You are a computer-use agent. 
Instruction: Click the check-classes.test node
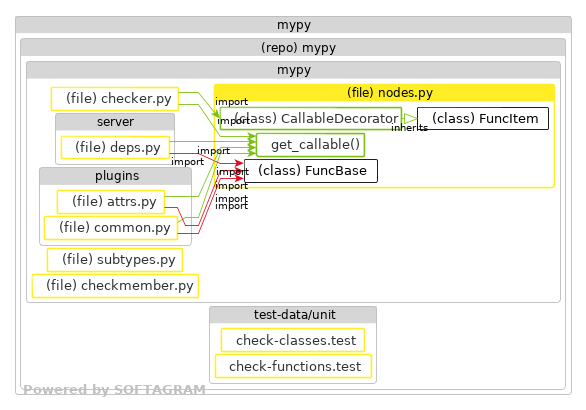[293, 340]
